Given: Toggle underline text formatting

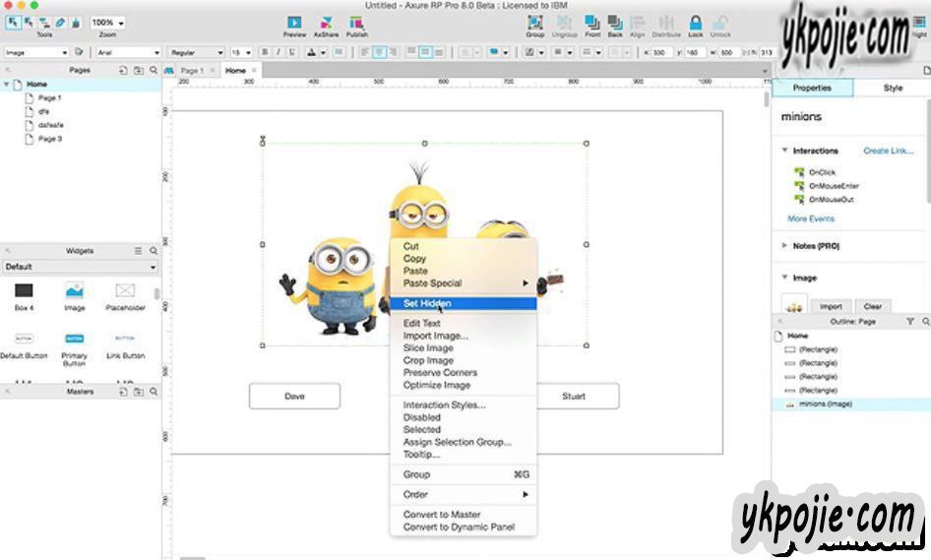Looking at the screenshot, I should click(293, 52).
